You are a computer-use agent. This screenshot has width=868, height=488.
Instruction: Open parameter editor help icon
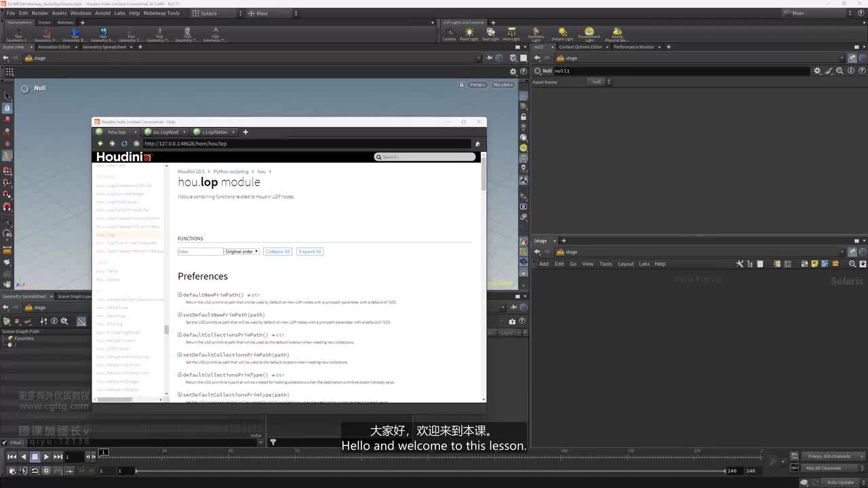[862, 70]
